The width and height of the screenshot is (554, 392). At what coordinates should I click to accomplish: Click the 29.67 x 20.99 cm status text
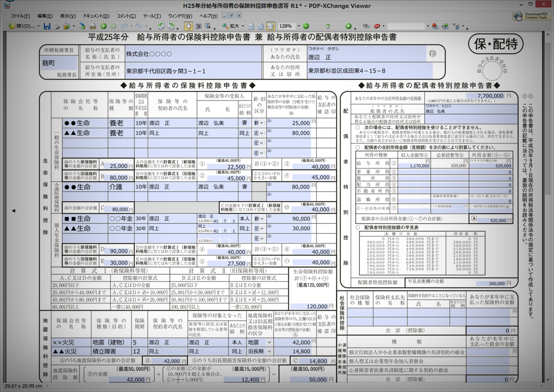click(23, 386)
